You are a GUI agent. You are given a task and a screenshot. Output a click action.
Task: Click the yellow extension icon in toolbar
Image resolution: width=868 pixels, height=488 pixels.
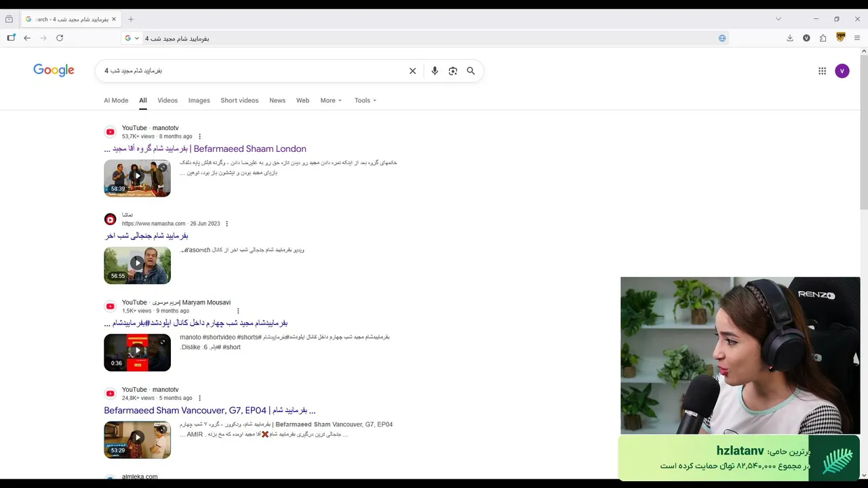click(841, 37)
